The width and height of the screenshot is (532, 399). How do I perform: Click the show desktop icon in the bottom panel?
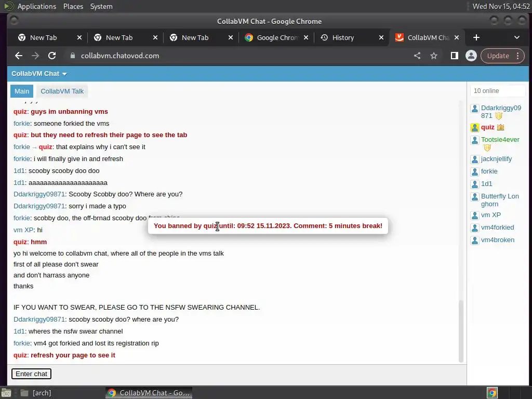pyautogui.click(x=6, y=393)
